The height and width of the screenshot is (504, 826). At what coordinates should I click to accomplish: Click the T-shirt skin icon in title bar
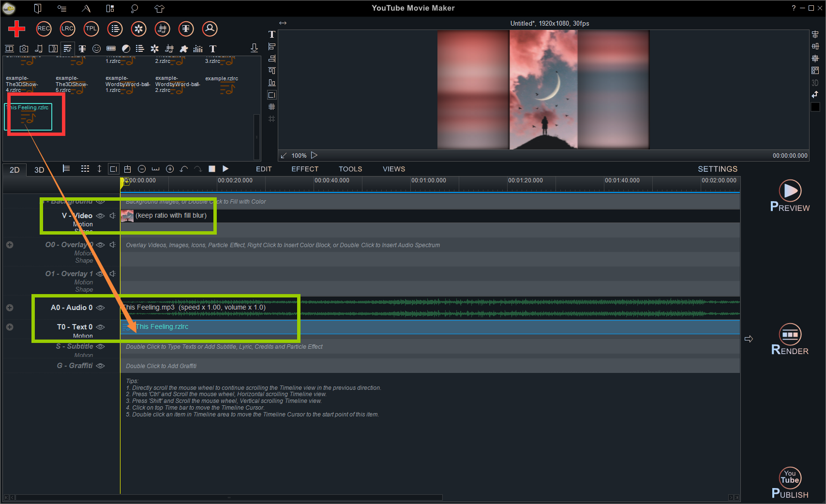tap(159, 8)
